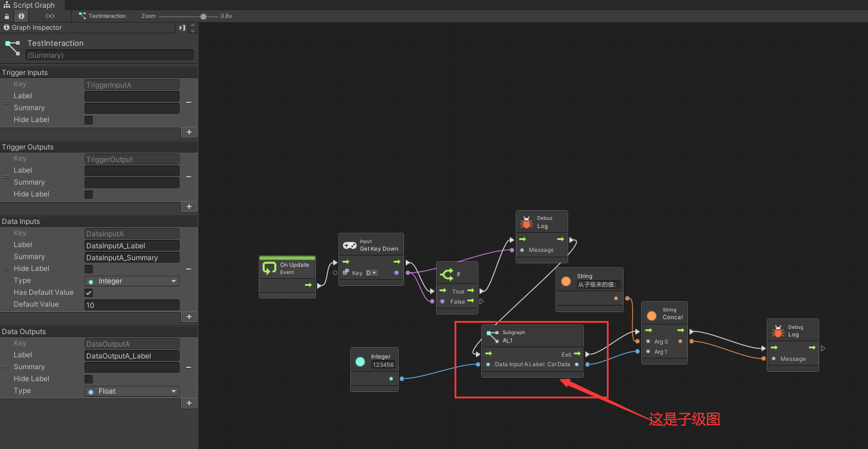The image size is (868, 449).
Task: Click the cyan Integer literal icon
Action: pyautogui.click(x=360, y=361)
